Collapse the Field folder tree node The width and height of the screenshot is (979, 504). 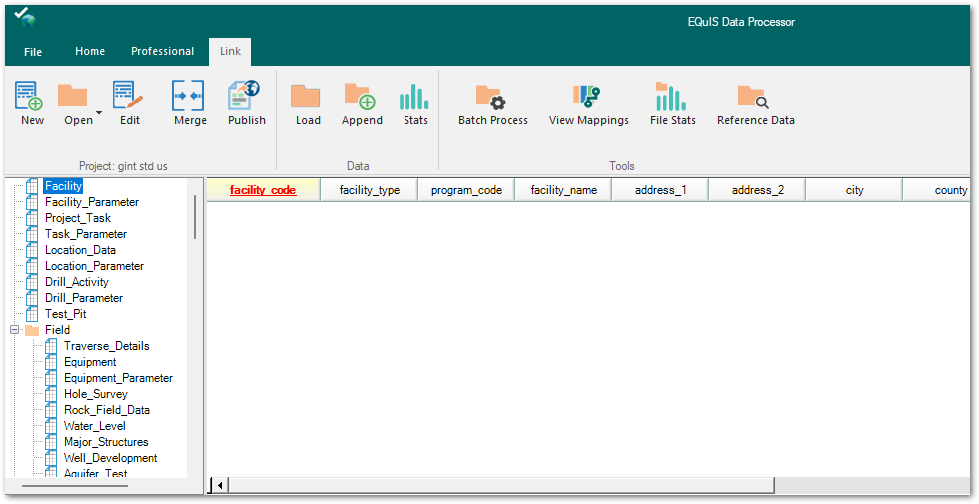tap(14, 330)
